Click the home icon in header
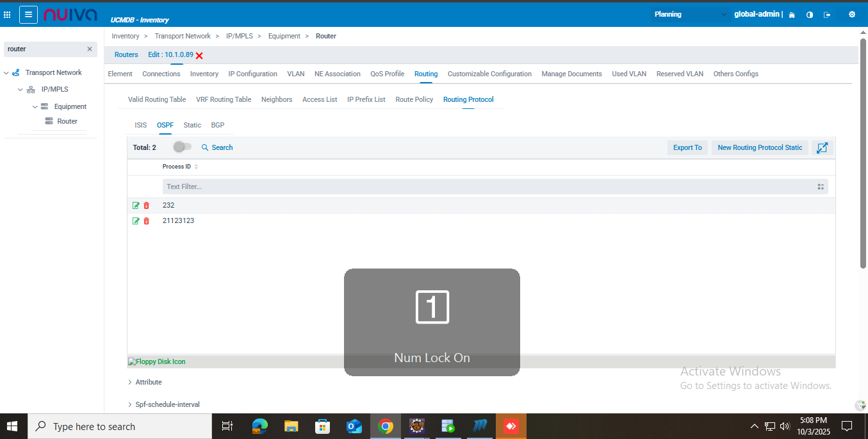The height and width of the screenshot is (439, 868). tap(792, 15)
